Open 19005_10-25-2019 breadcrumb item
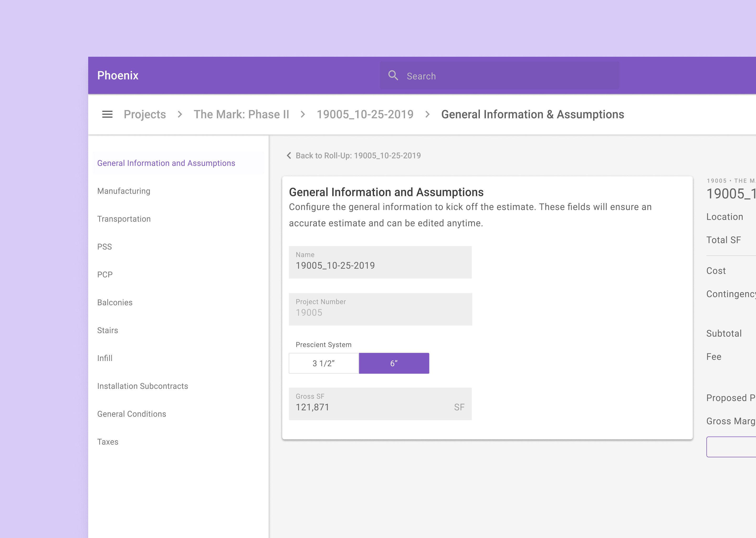This screenshot has width=756, height=538. pyautogui.click(x=365, y=114)
